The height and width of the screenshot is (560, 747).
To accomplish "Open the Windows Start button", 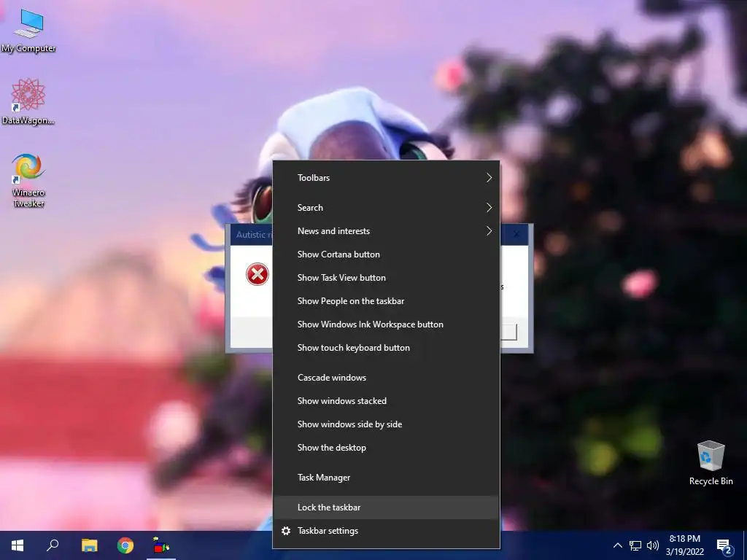I will click(18, 545).
